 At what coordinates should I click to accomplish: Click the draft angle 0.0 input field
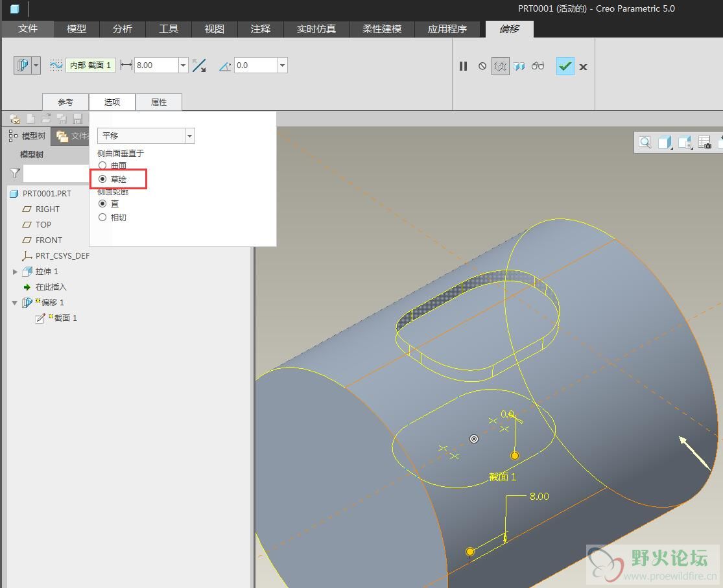pos(256,65)
